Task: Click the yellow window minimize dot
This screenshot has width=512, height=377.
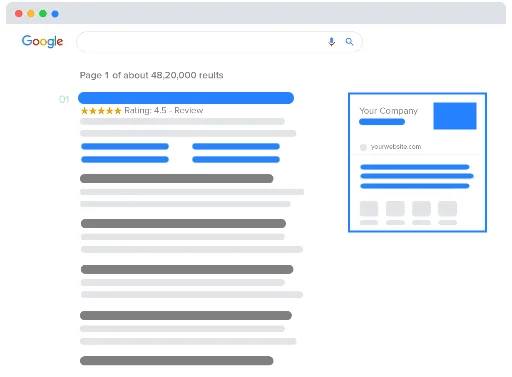Action: tap(31, 14)
